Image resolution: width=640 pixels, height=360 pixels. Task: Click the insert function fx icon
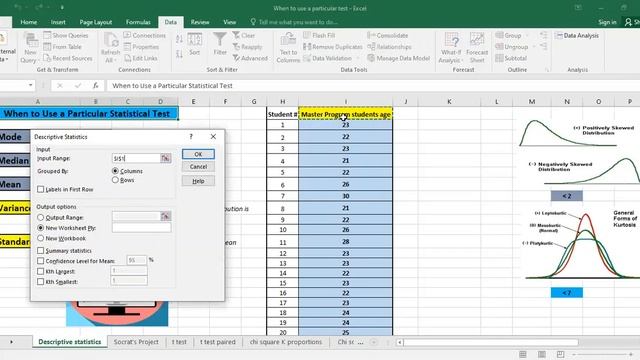point(96,85)
